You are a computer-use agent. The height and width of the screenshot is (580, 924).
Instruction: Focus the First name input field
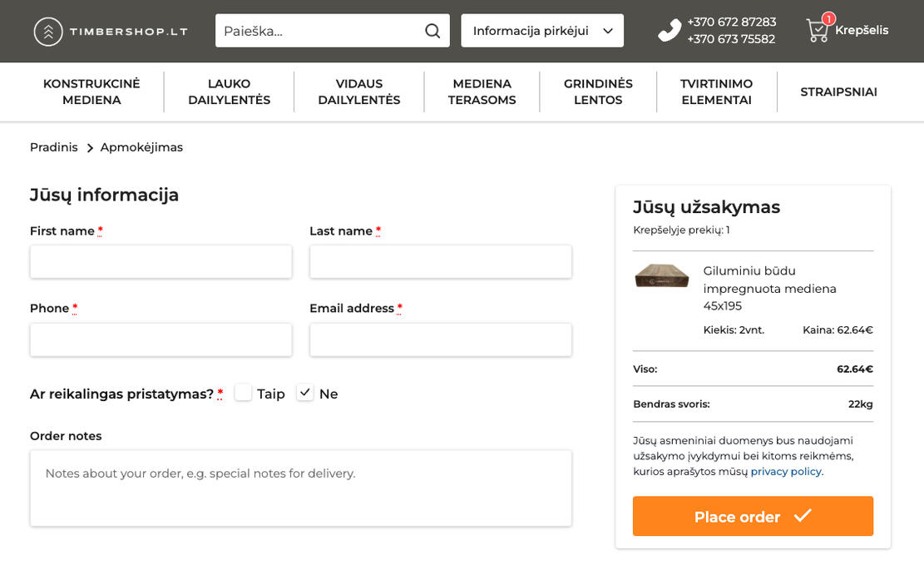point(161,261)
